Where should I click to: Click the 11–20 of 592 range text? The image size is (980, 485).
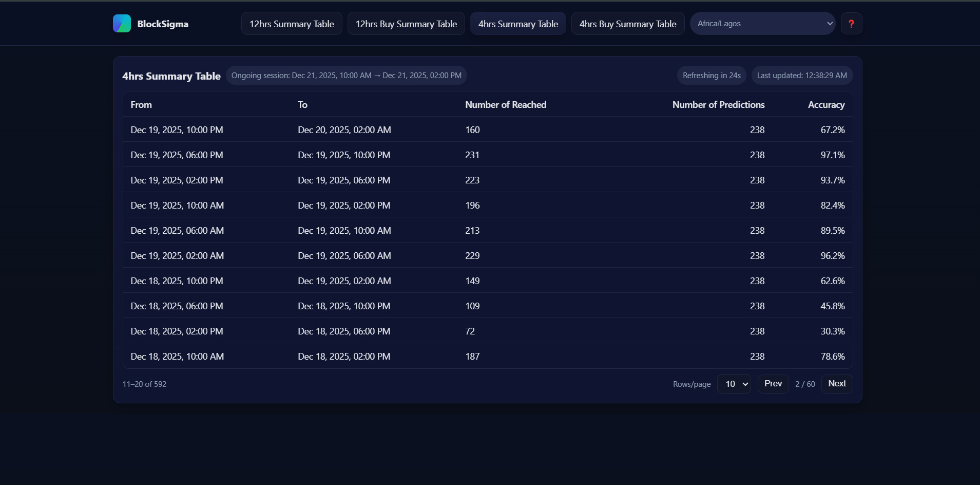pyautogui.click(x=144, y=384)
